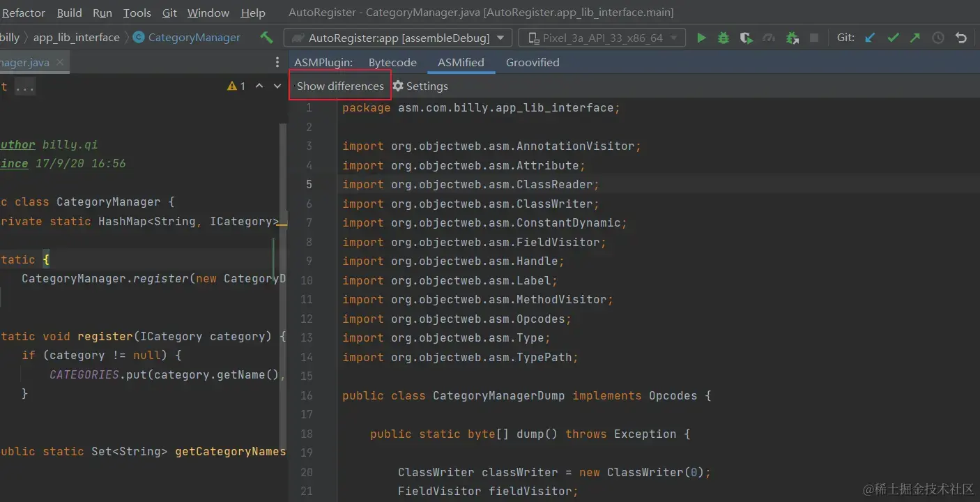
Task: Close the CategoryManager.java editor tab
Action: pos(60,62)
